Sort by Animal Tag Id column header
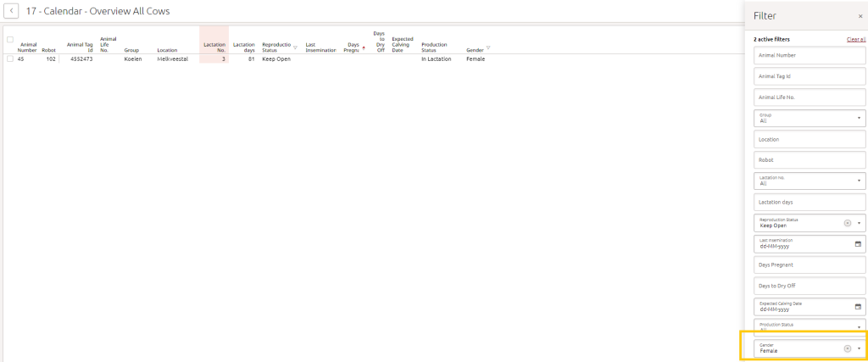The image size is (868, 362). coord(80,47)
